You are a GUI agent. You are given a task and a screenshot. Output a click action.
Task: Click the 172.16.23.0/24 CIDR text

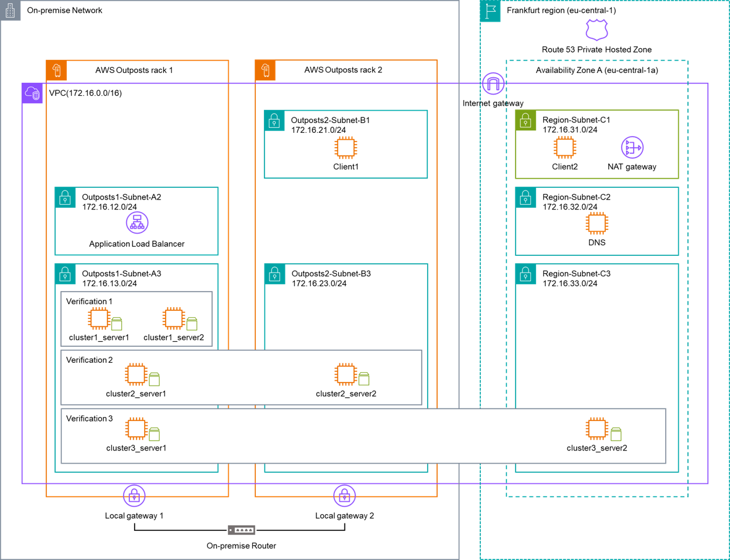tap(319, 283)
